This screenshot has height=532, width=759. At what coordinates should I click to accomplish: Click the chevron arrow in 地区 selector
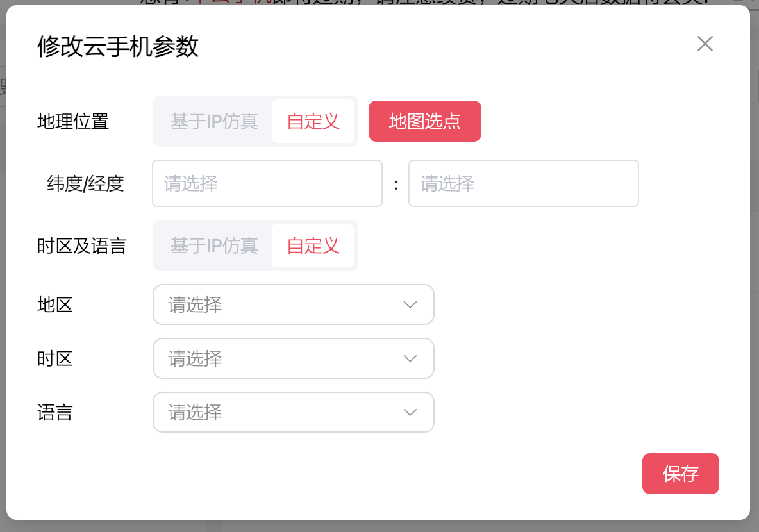tap(410, 305)
